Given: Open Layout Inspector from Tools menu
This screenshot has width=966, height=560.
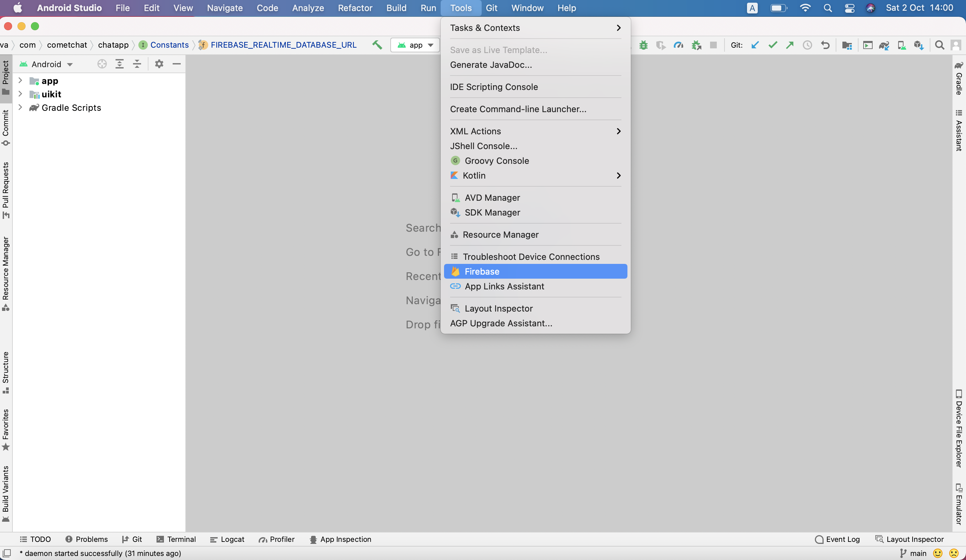Looking at the screenshot, I should point(535,308).
